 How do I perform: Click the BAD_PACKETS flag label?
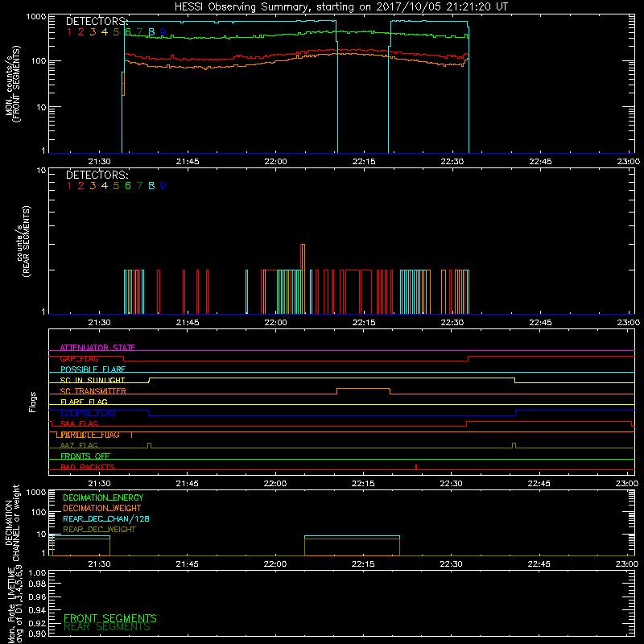[88, 467]
